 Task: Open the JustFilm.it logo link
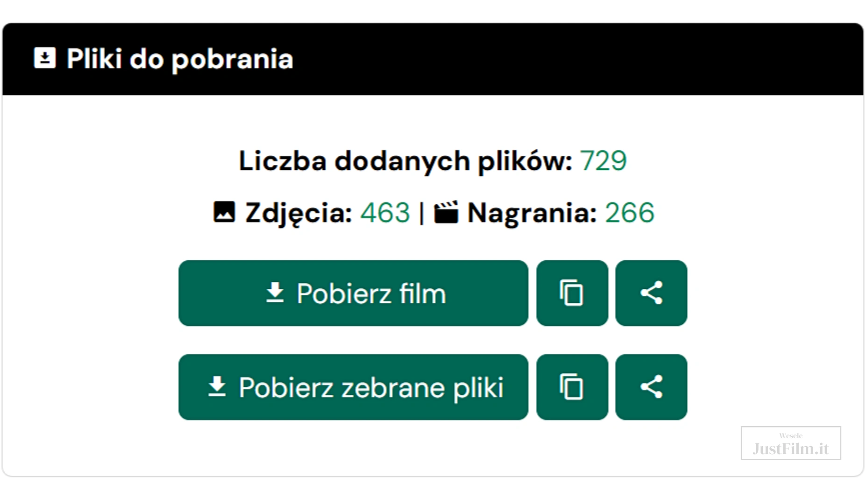(x=791, y=443)
